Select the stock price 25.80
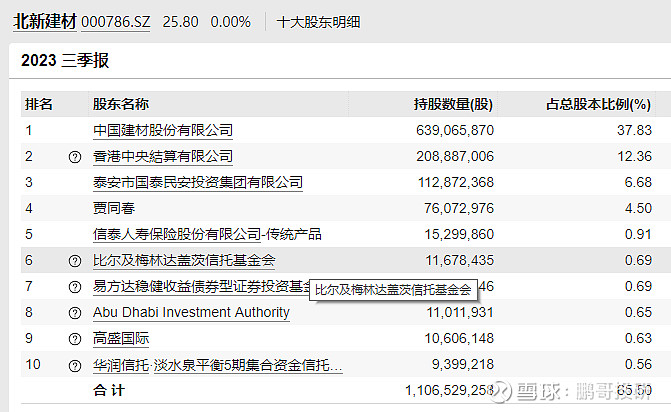 pos(181,22)
